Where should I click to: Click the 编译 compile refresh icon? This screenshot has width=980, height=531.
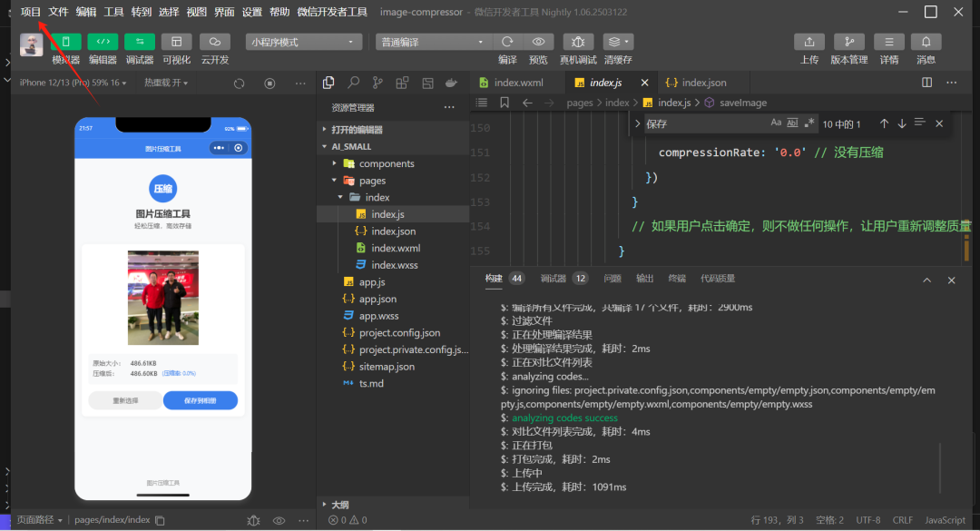point(507,42)
